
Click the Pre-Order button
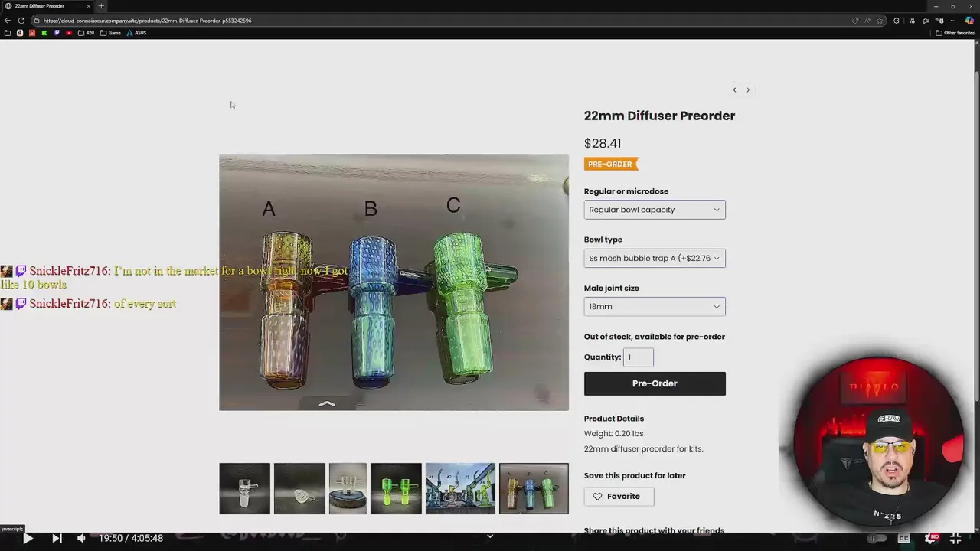click(x=655, y=383)
